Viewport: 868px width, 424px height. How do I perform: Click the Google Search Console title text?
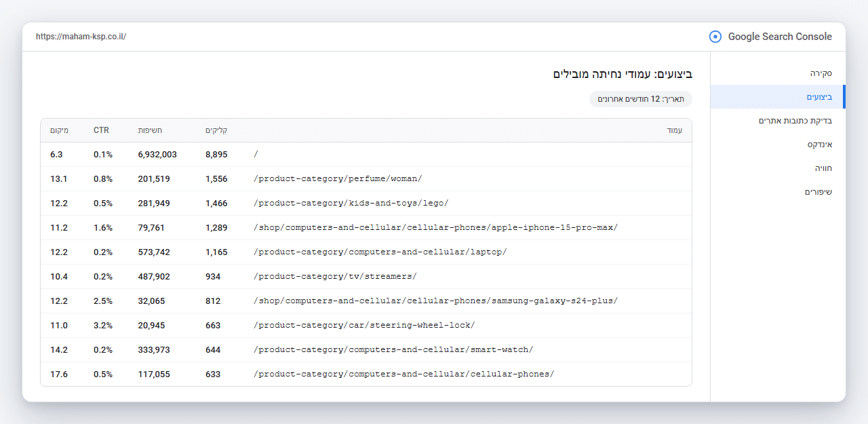pos(780,37)
